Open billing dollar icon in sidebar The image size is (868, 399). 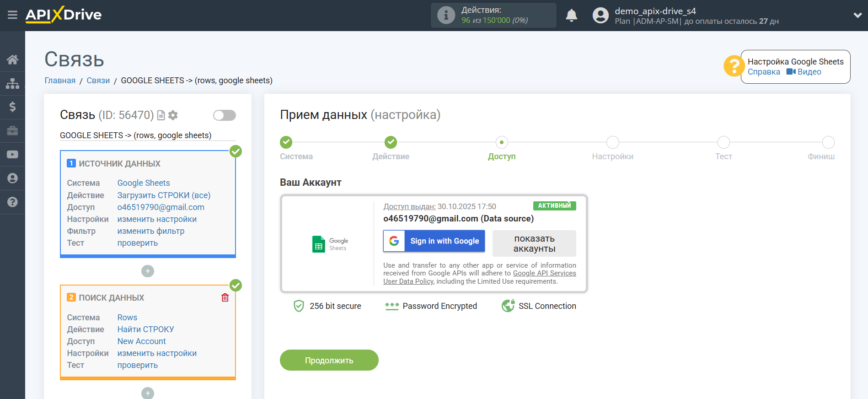click(x=12, y=107)
